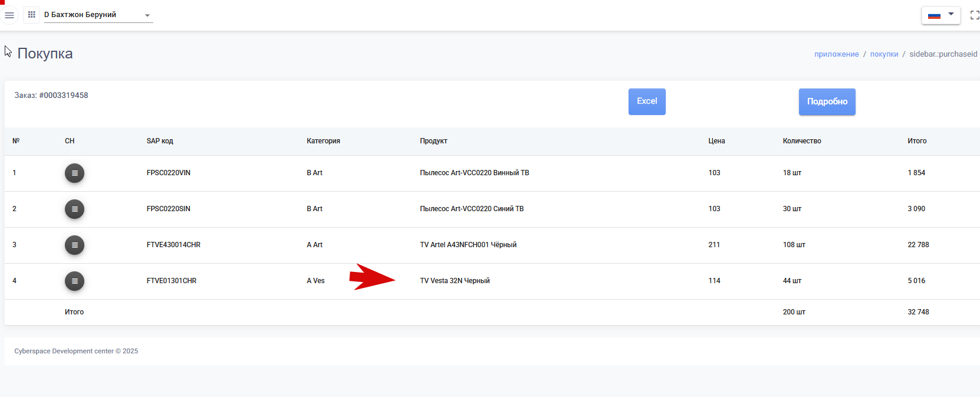
Task: Click the SAP код column header
Action: click(x=160, y=141)
